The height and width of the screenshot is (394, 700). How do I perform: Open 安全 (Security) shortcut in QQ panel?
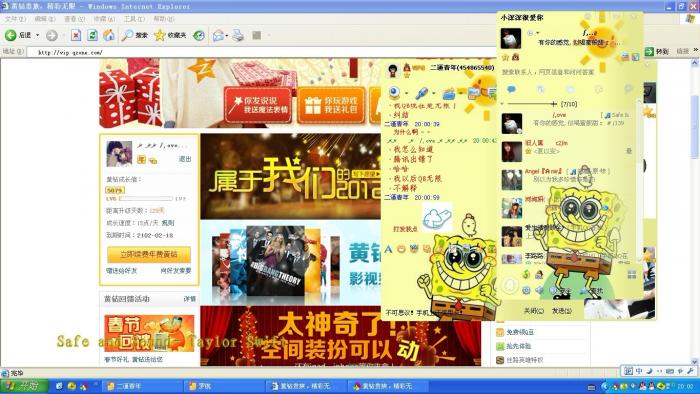tap(560, 290)
